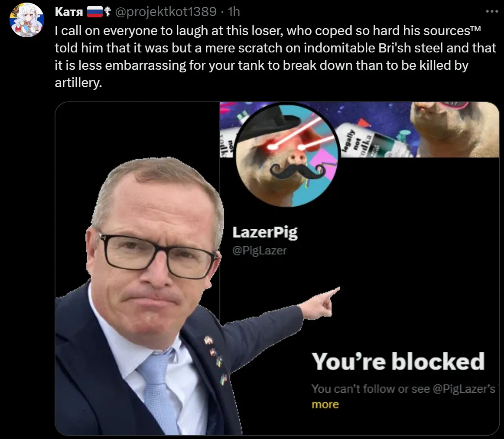Screen dimensions: 504x439
Task: Click the yellow 'more' link
Action: point(325,404)
